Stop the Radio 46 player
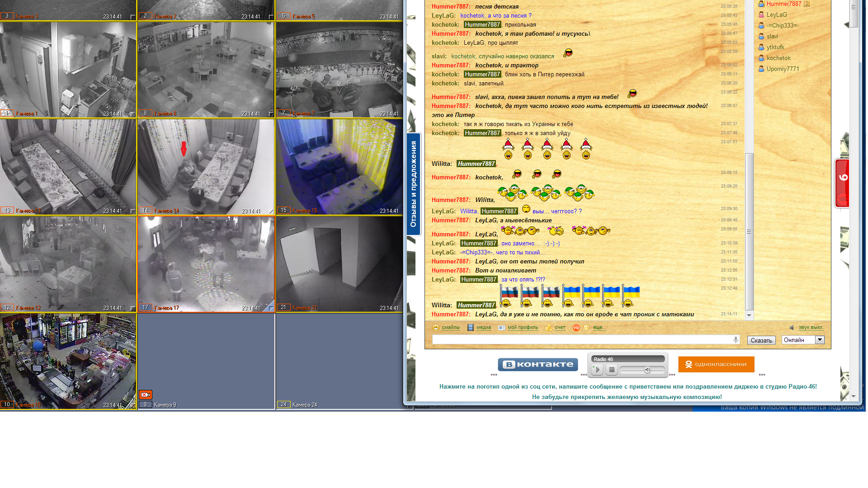 (x=612, y=370)
